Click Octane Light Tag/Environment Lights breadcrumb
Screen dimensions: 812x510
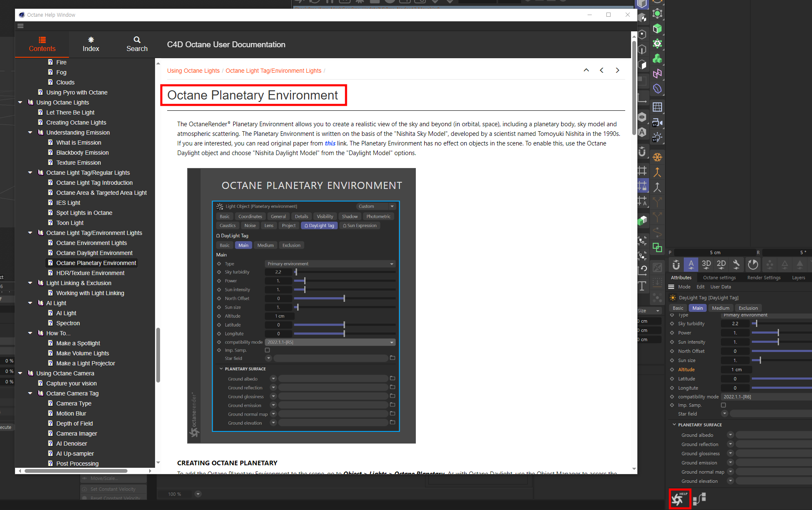point(273,71)
